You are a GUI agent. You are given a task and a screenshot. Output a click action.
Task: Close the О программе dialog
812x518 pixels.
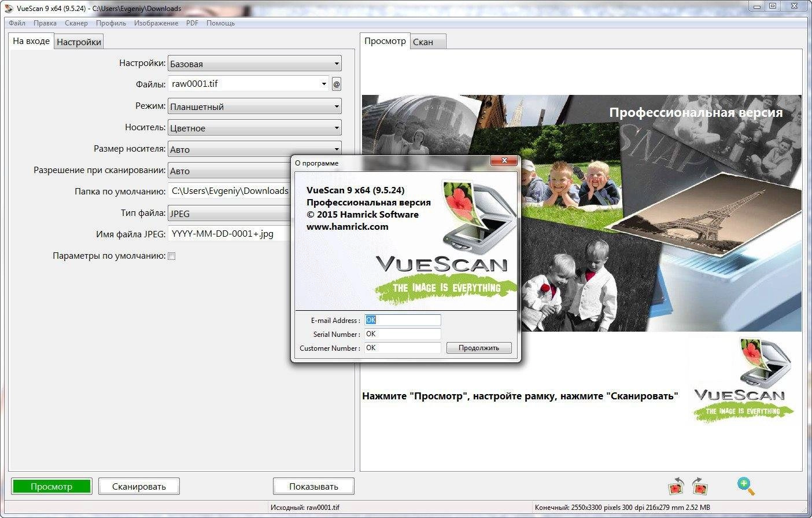[504, 161]
